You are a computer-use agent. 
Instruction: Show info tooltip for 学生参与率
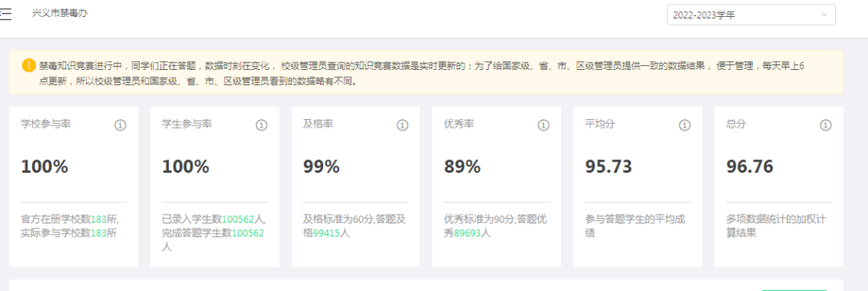261,125
